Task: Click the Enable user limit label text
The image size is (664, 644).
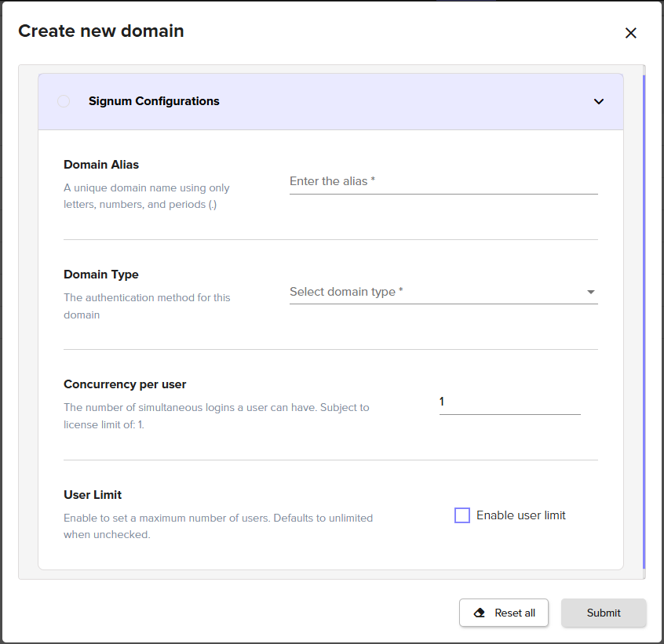Action: (x=520, y=515)
